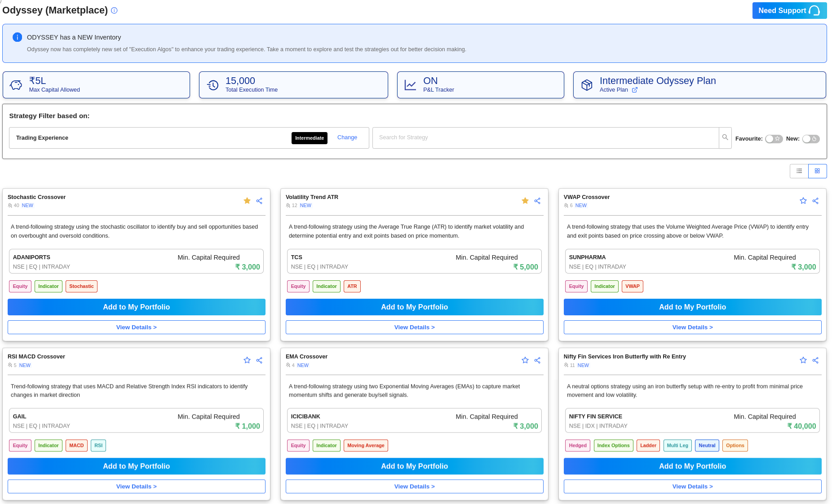This screenshot has width=832, height=504.
Task: Click the piggy bank Max Capital icon
Action: point(16,85)
